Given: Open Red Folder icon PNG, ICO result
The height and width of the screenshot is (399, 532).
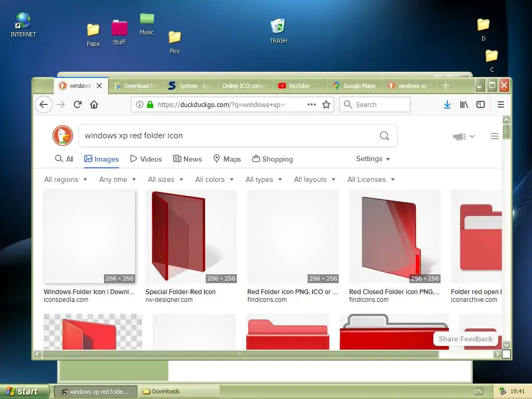Looking at the screenshot, I should [x=292, y=292].
